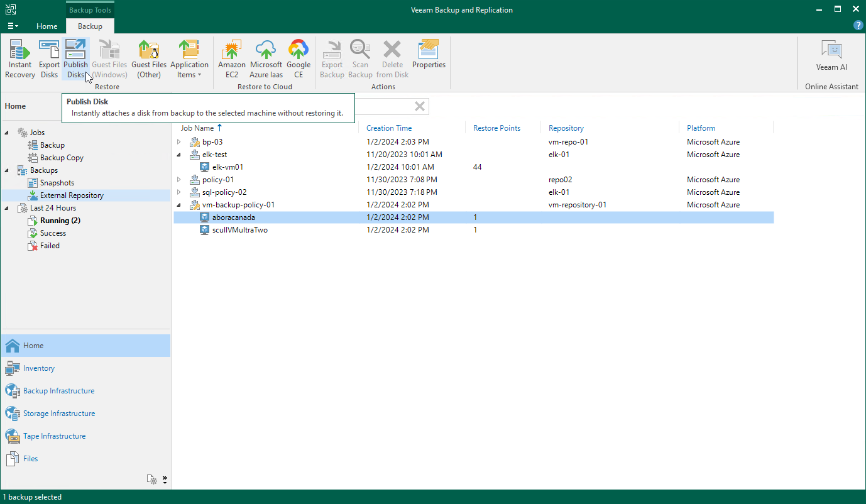The height and width of the screenshot is (504, 866).
Task: Select the scullVMultraTwo machine row
Action: pyautogui.click(x=474, y=230)
